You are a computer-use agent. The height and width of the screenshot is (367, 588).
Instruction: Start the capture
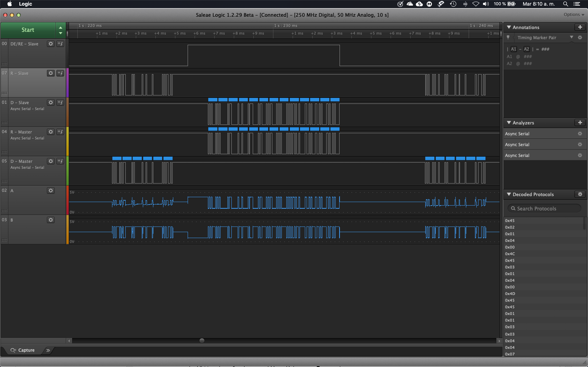(28, 30)
